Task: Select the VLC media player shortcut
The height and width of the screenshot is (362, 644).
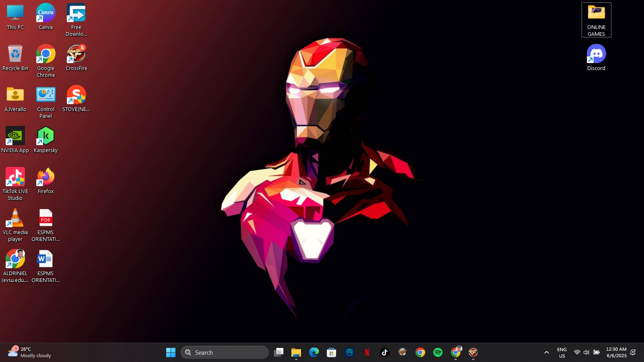Action: point(15,225)
